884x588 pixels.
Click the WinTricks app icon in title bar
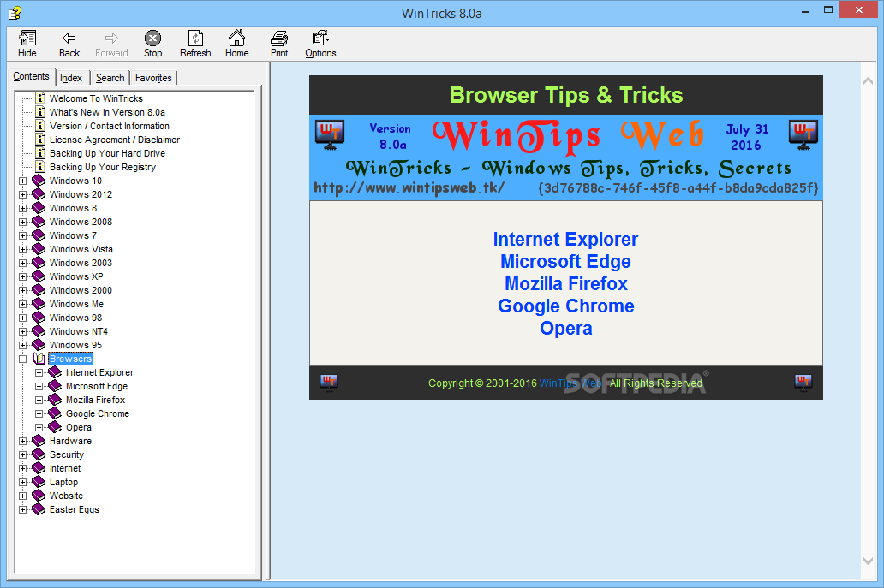pyautogui.click(x=15, y=12)
